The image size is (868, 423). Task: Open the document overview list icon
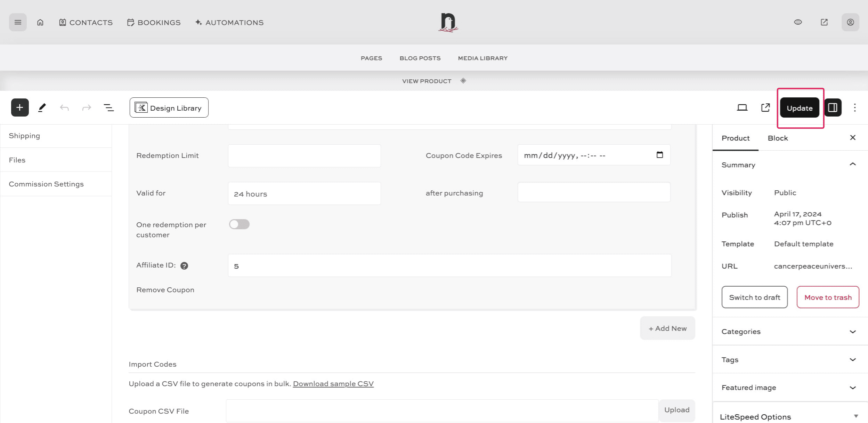(109, 107)
